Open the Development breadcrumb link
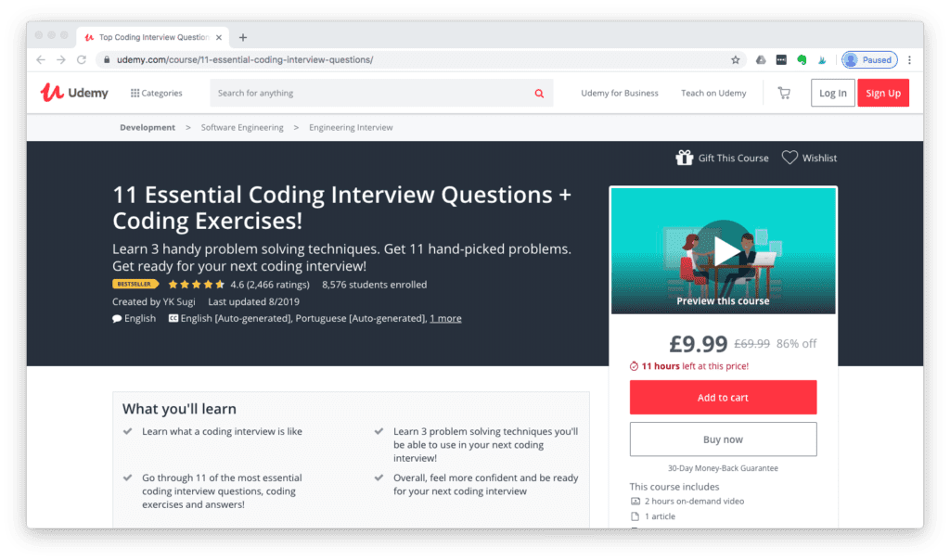This screenshot has height=560, width=950. [147, 127]
